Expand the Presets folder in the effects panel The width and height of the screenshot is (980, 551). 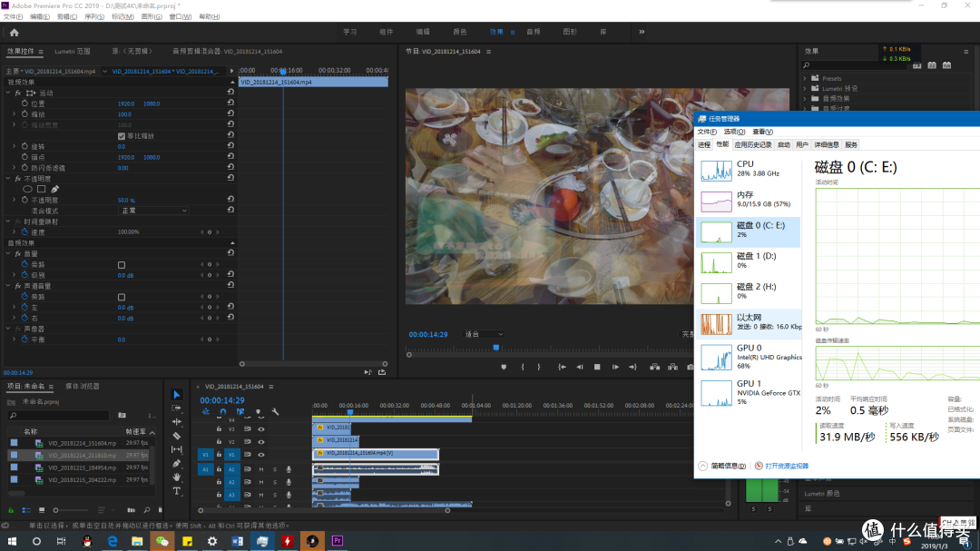[x=805, y=78]
